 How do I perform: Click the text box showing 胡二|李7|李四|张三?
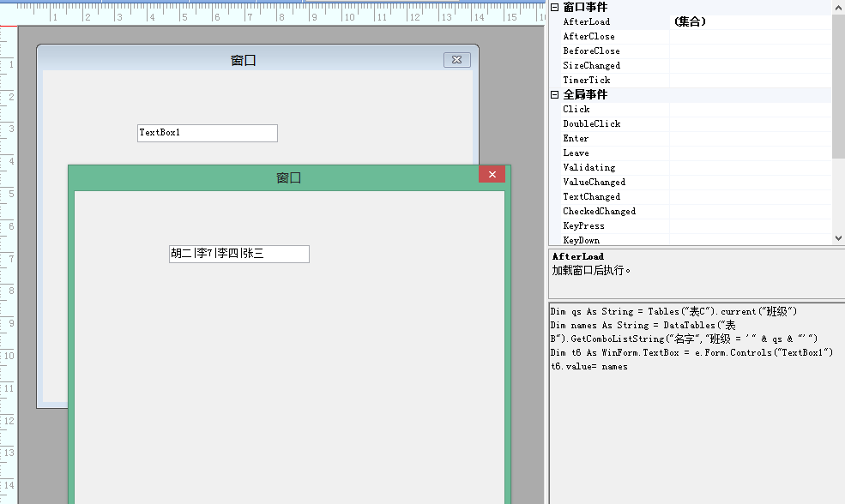238,254
